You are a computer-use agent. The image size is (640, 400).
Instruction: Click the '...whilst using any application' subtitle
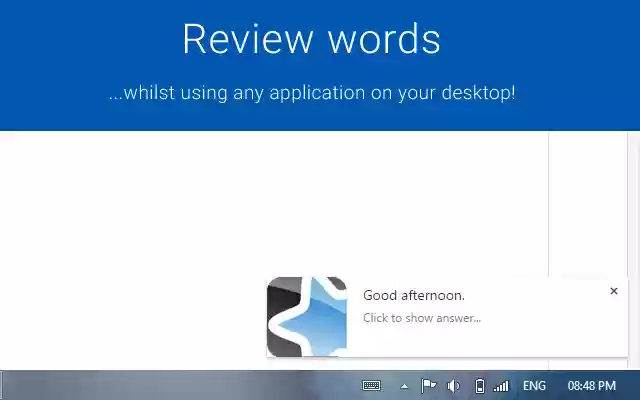tap(312, 93)
